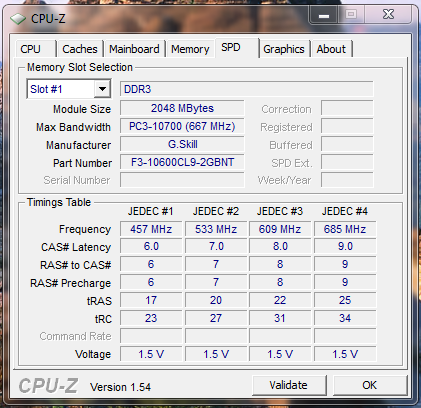The height and width of the screenshot is (408, 421).
Task: Close the CPU-Z window
Action: point(388,15)
